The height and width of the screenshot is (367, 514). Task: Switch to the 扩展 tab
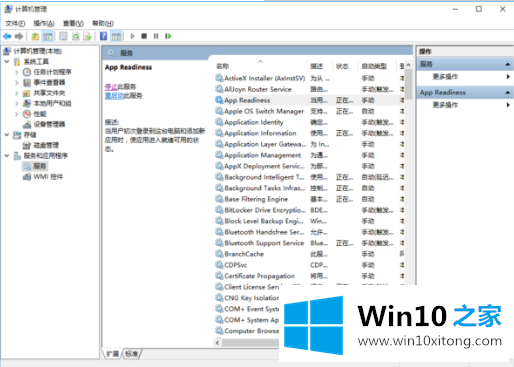point(113,354)
